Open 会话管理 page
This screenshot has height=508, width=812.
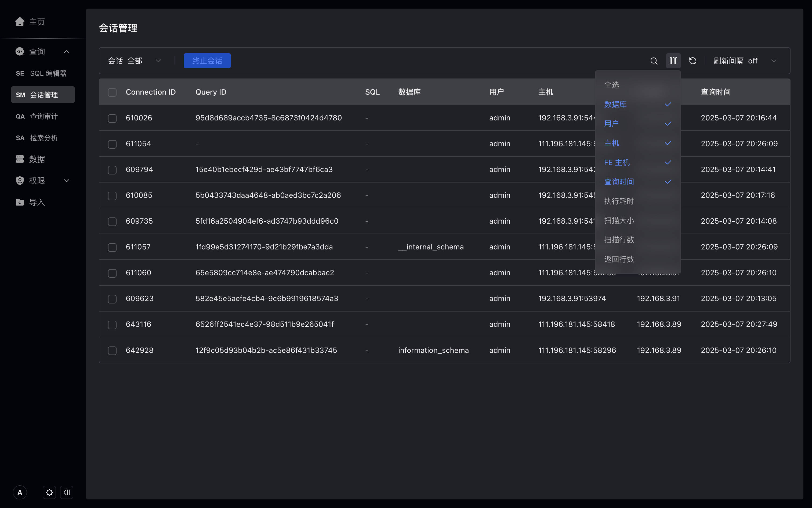(43, 95)
